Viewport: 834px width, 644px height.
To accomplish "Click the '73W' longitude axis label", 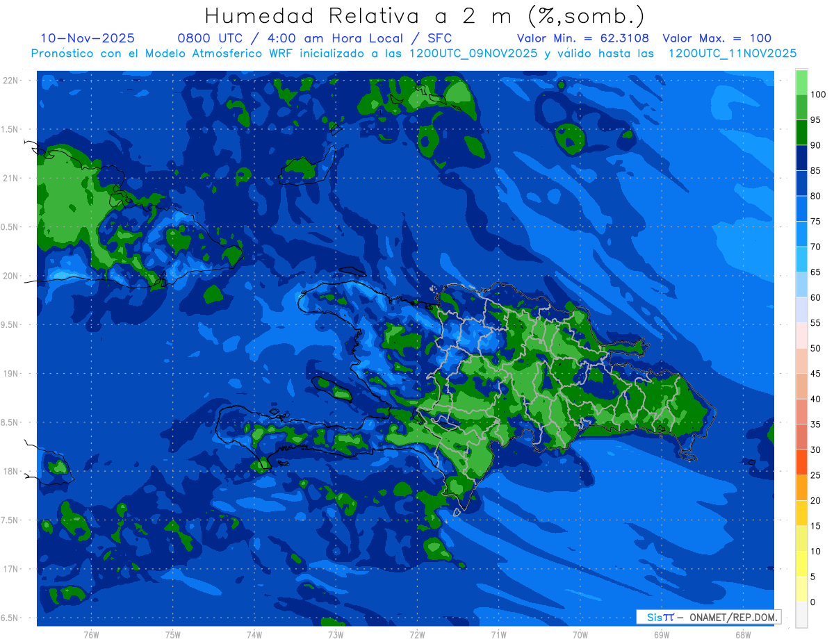I will 336,635.
